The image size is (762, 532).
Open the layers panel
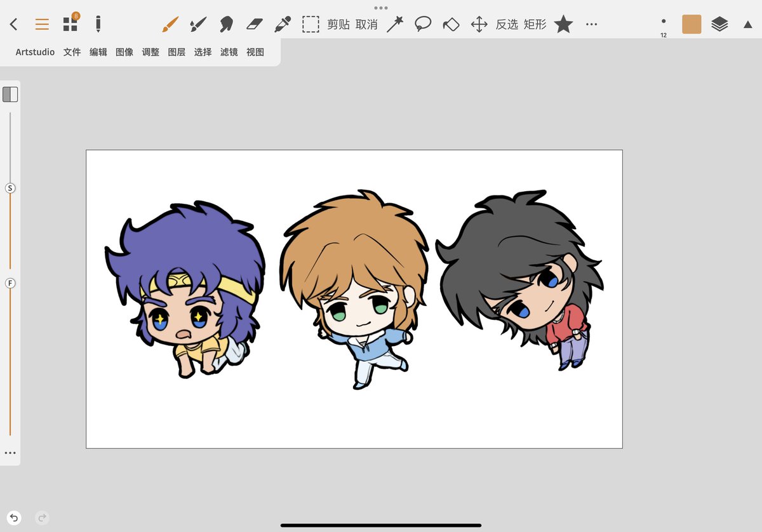tap(719, 25)
